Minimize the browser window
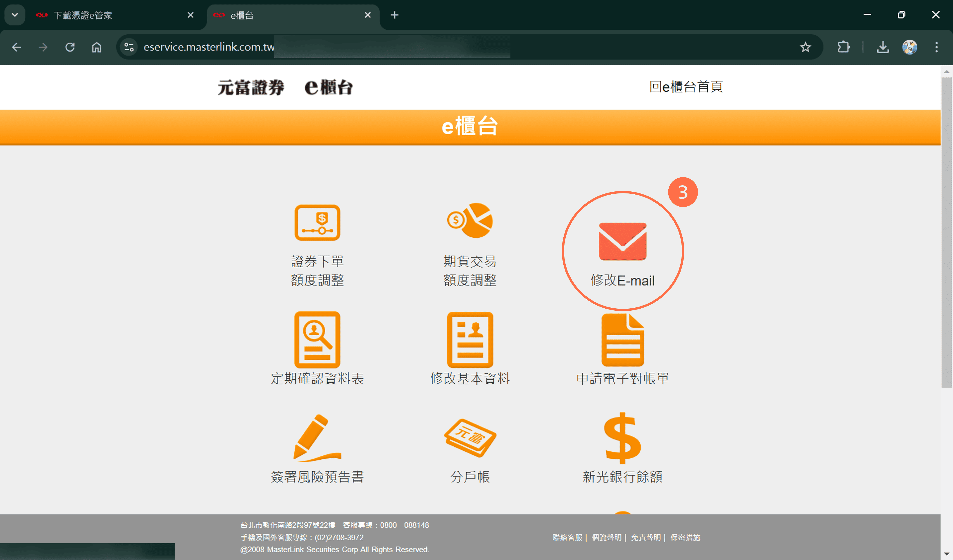Screen dimensions: 953x560 [867, 15]
